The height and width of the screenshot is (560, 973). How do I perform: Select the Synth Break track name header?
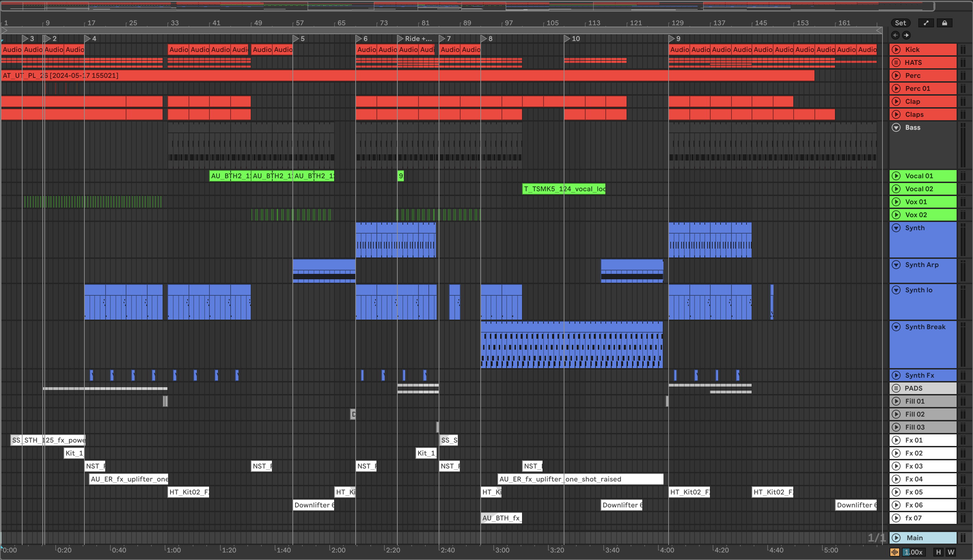[x=923, y=345]
